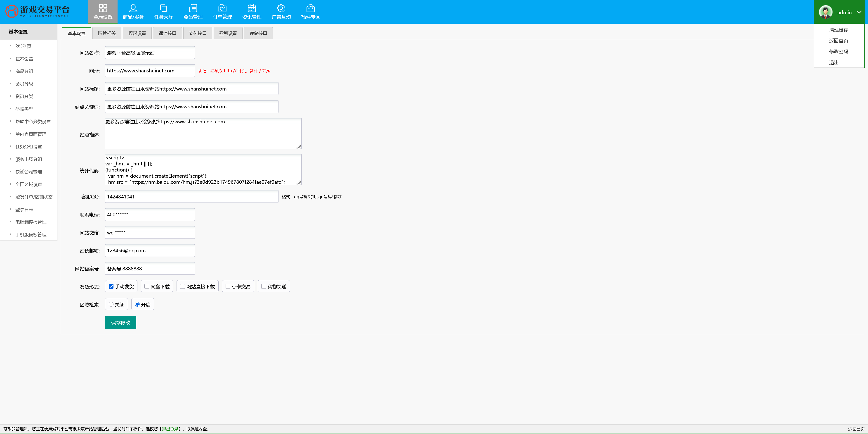Choose 返回首页 from admin menu
Screen dimensions: 868x434
coord(839,41)
